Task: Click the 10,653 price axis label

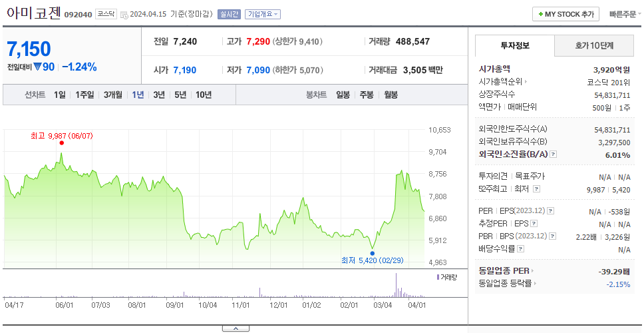Action: click(x=440, y=130)
